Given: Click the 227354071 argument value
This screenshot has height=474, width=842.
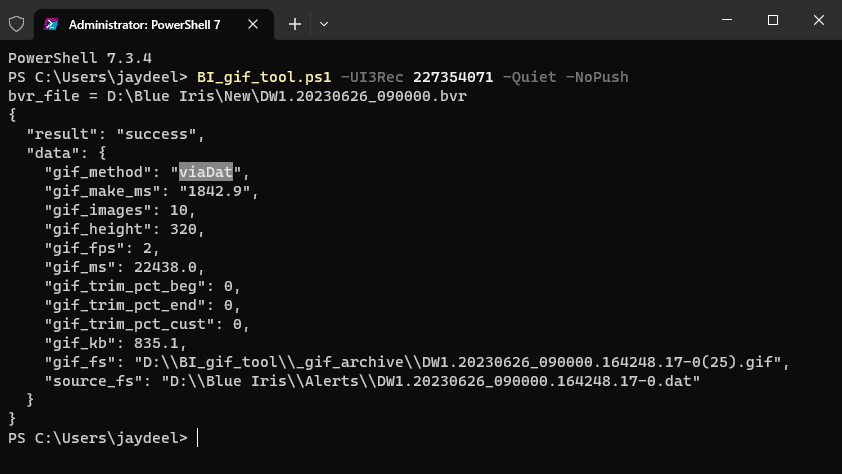Looking at the screenshot, I should pyautogui.click(x=453, y=77).
